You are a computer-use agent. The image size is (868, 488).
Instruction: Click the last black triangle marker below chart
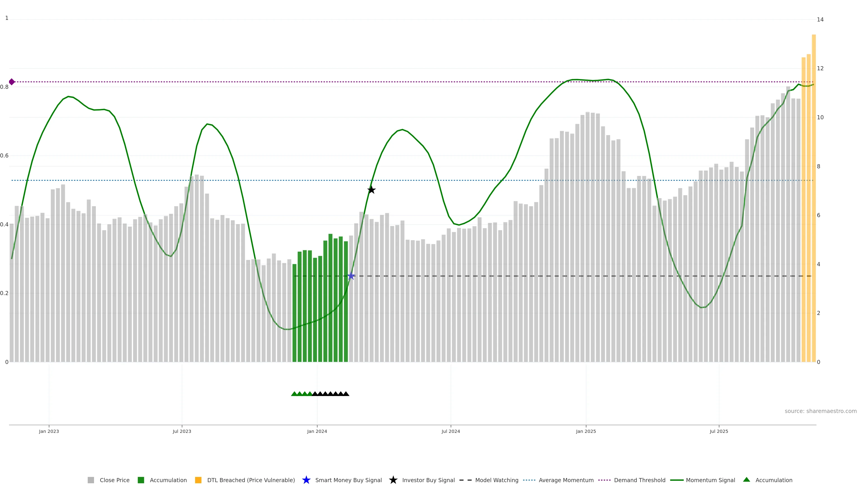click(x=346, y=394)
